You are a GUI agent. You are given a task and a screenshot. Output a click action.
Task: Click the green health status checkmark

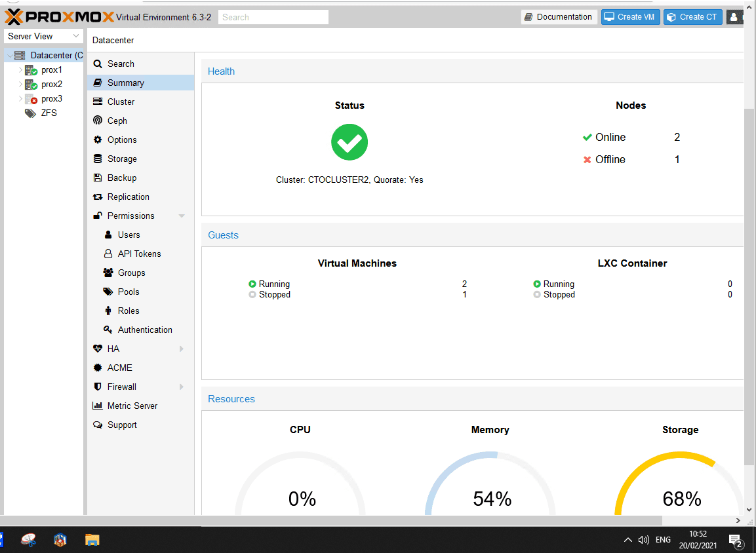coord(349,142)
